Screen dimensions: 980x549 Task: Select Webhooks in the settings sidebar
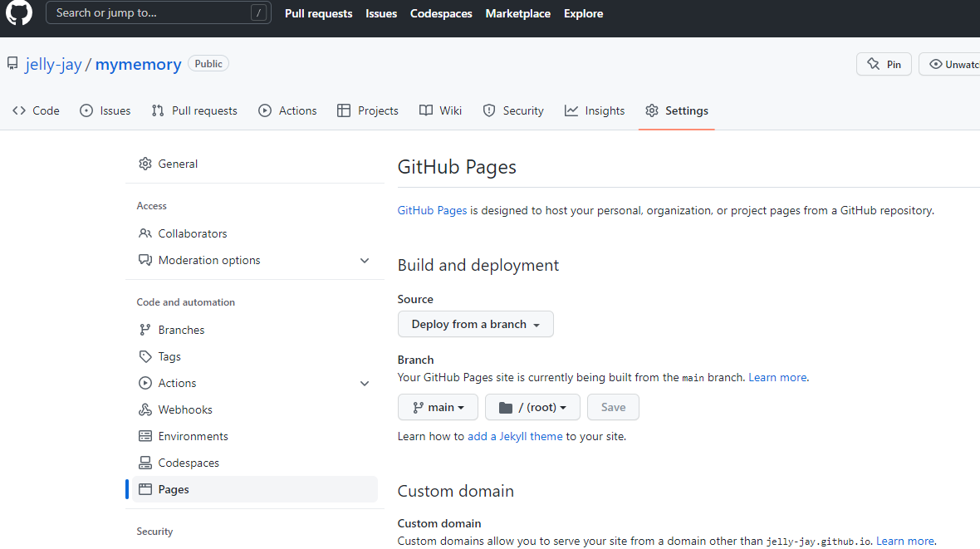click(255, 409)
